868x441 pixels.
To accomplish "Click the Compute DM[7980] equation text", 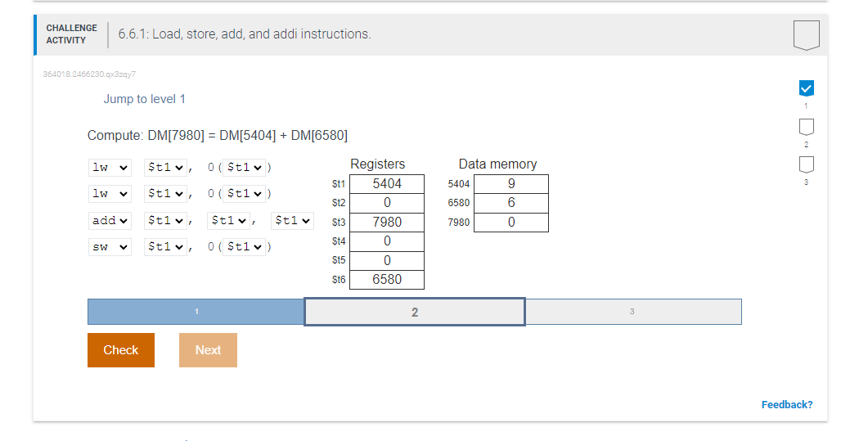I will click(218, 136).
